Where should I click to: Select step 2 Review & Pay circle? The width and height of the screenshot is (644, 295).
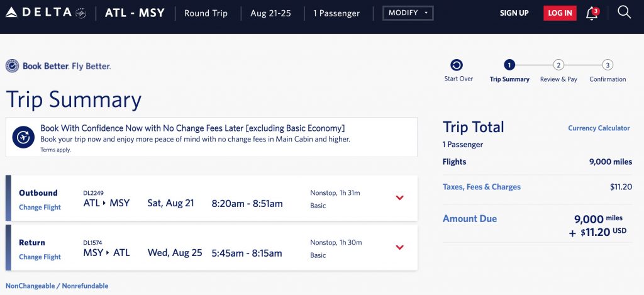(558, 65)
